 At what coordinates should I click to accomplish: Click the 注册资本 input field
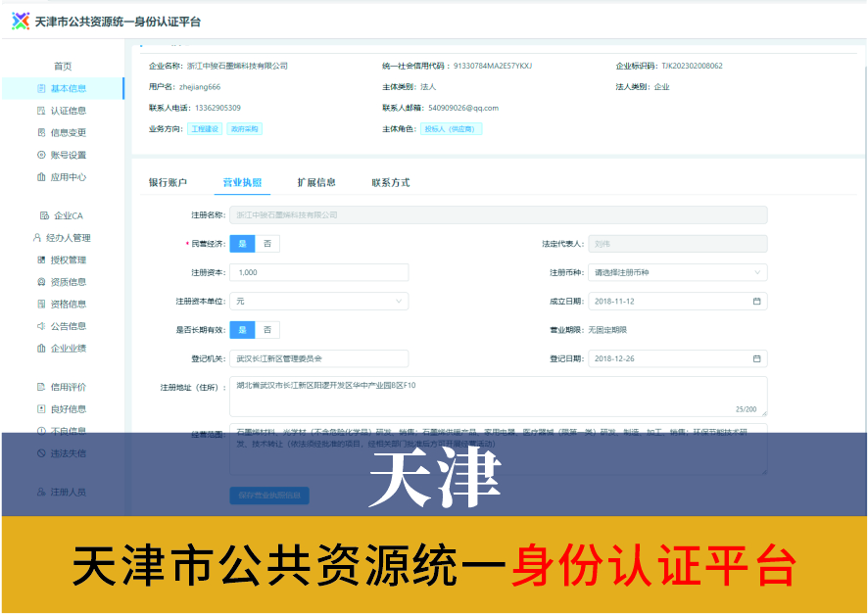pos(318,272)
